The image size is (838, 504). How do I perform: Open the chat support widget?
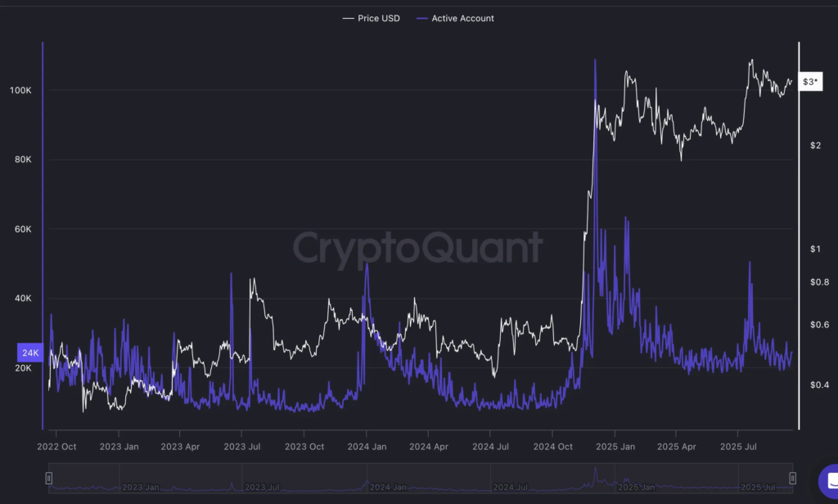tap(830, 481)
